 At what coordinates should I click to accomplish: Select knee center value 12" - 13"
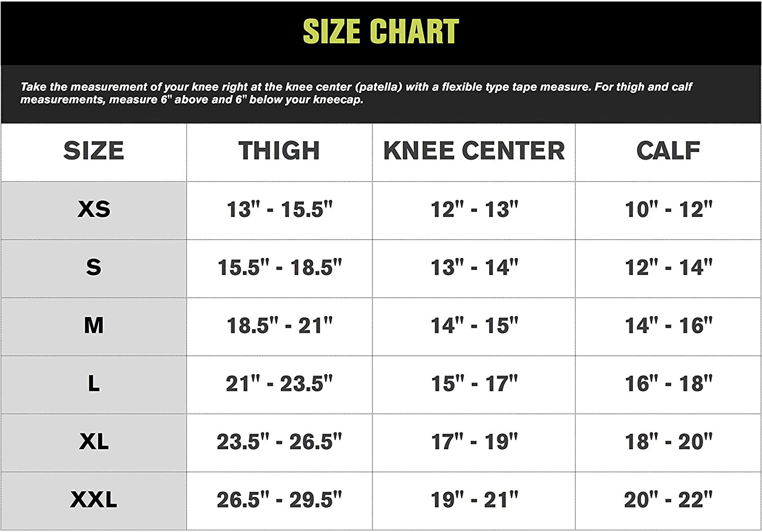[474, 209]
